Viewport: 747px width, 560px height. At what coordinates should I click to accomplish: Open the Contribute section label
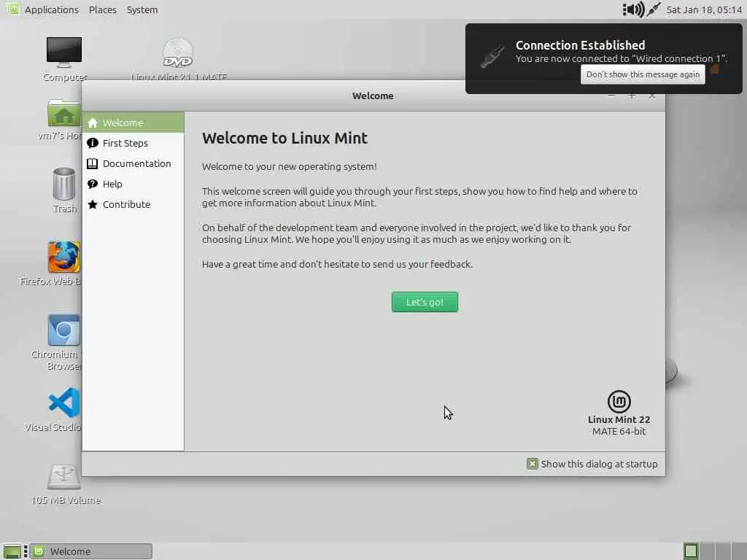point(127,204)
